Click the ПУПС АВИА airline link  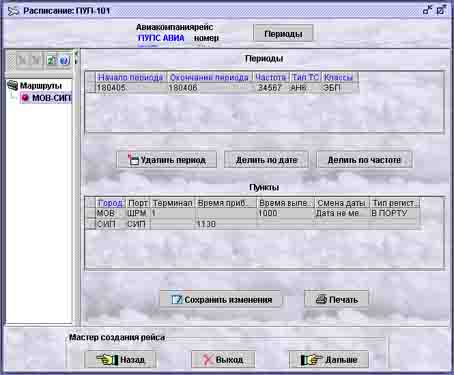click(161, 38)
